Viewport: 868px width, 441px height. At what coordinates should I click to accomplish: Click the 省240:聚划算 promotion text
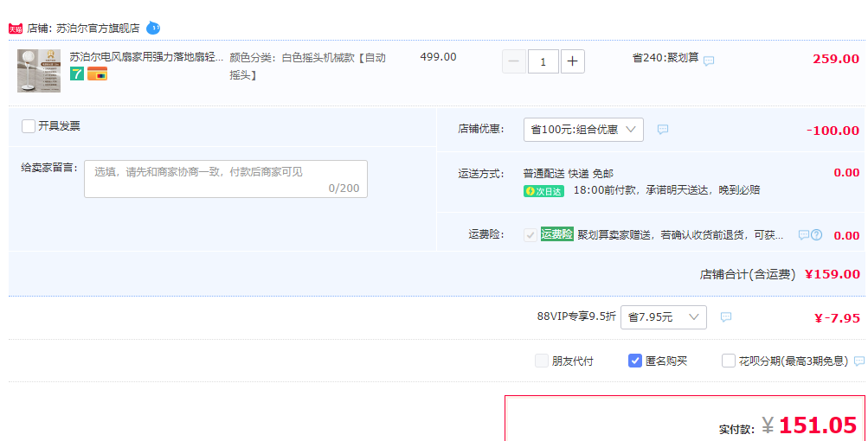pos(665,58)
